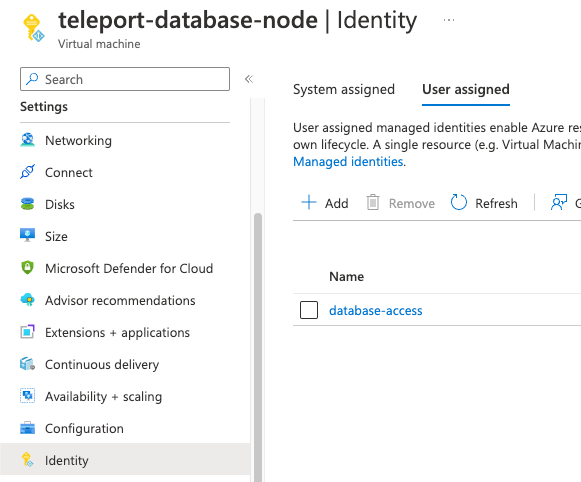This screenshot has height=482, width=581.
Task: Click the Remove button label
Action: 412,203
